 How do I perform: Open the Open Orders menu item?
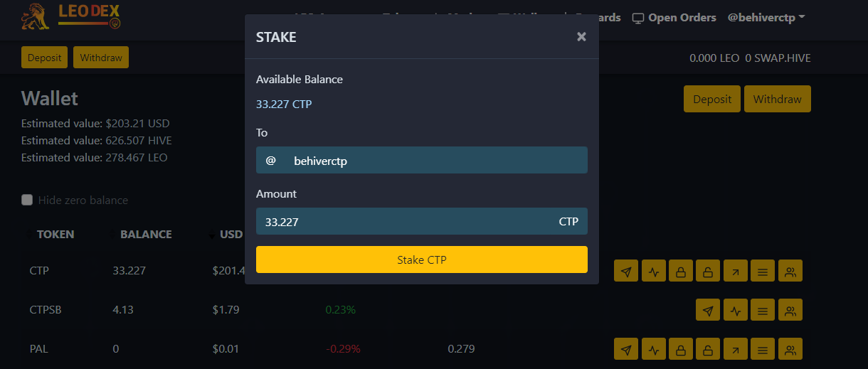[x=674, y=17]
